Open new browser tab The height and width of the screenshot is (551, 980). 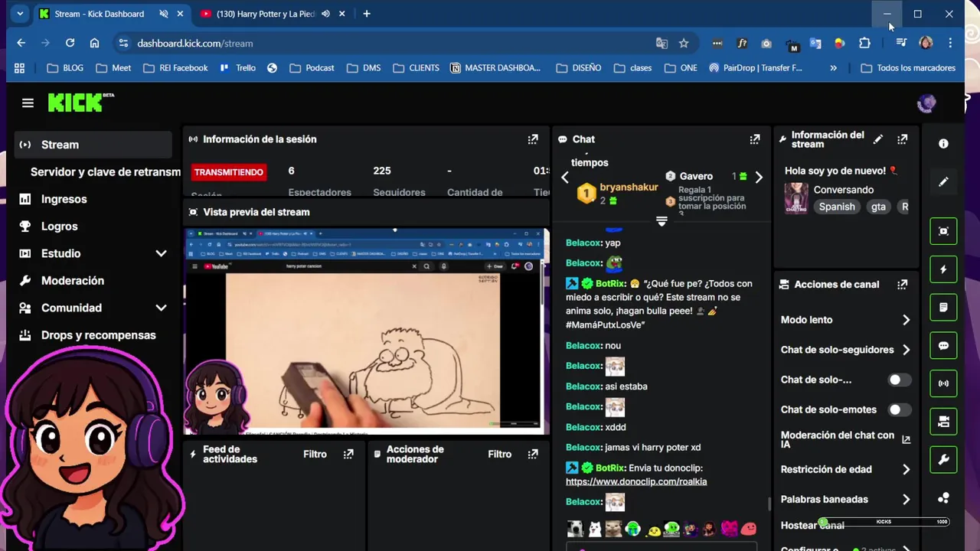[x=367, y=14]
